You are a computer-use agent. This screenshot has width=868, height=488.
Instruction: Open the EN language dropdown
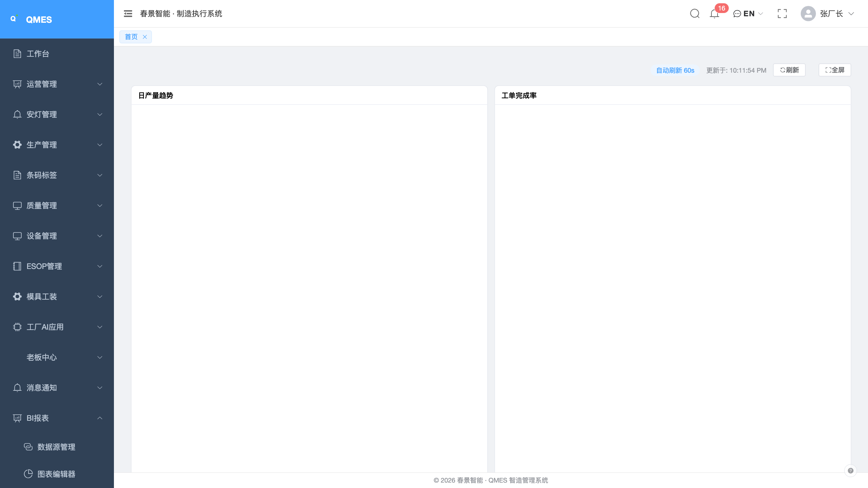748,14
